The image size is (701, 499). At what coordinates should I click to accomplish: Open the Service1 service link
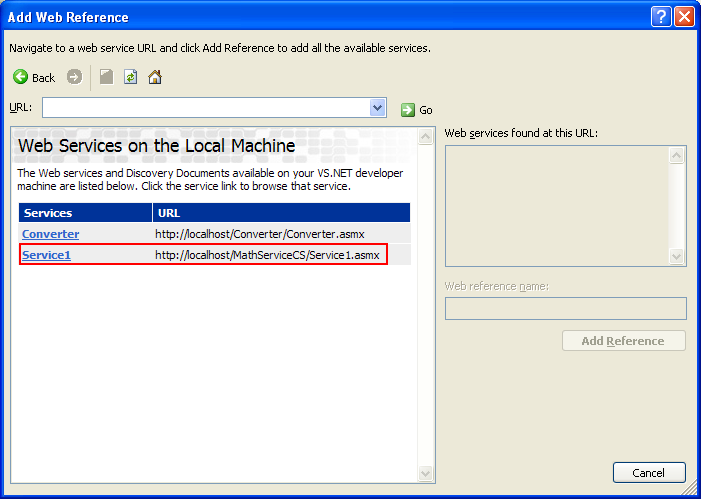point(46,255)
